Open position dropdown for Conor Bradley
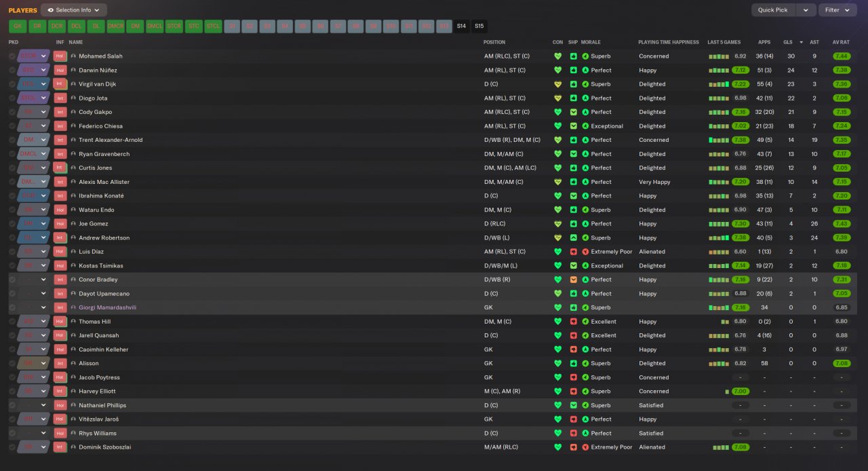Screen dimensions: 868x471 [x=44, y=280]
